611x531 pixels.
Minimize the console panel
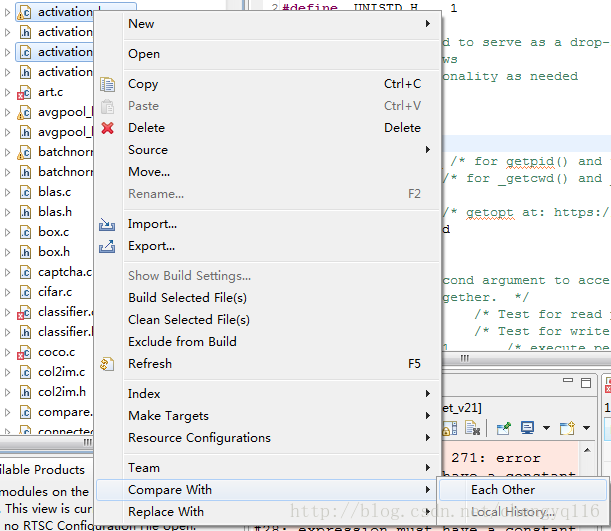[568, 380]
